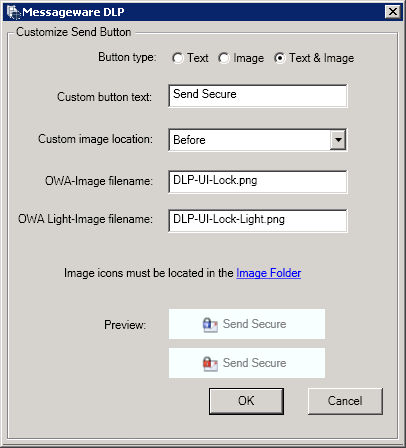Select the Text & Image radio option
This screenshot has width=406, height=448.
280,58
